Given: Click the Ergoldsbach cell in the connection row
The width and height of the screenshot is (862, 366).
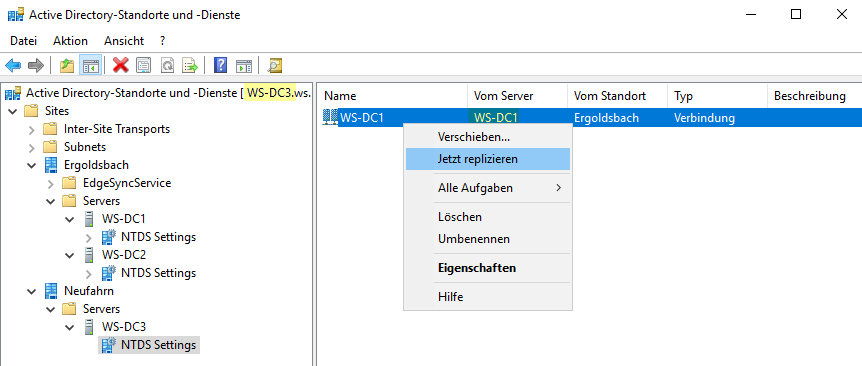Looking at the screenshot, I should click(606, 118).
